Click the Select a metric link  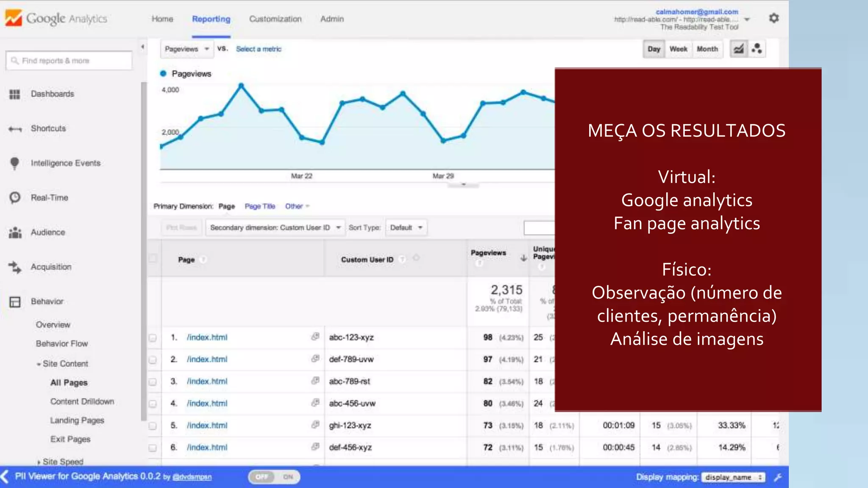[x=259, y=49]
